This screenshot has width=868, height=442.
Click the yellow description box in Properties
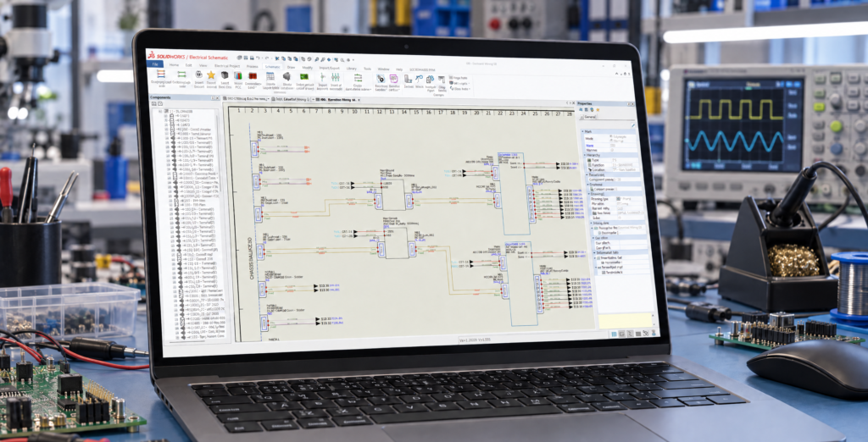pos(625,321)
